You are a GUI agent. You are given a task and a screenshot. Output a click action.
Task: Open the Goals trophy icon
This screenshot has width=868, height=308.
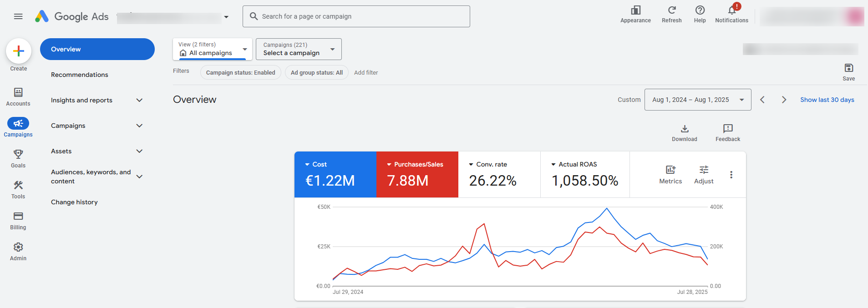(x=18, y=155)
